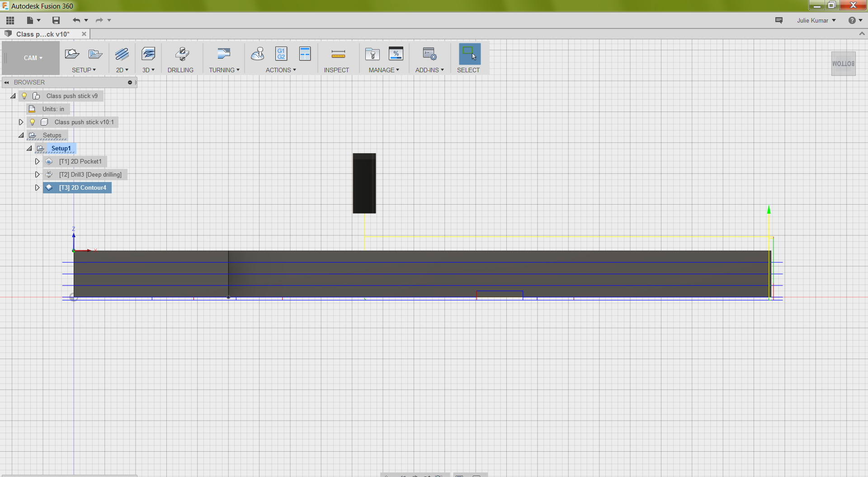Open the ADD-INS dropdown menu
The image size is (868, 477).
[x=429, y=70]
